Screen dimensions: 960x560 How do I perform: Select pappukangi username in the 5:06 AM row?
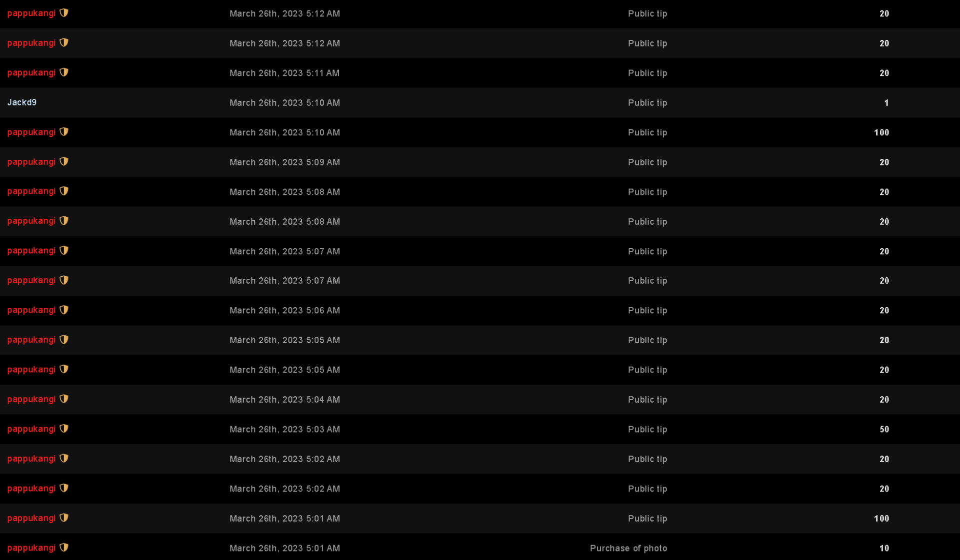pos(31,310)
